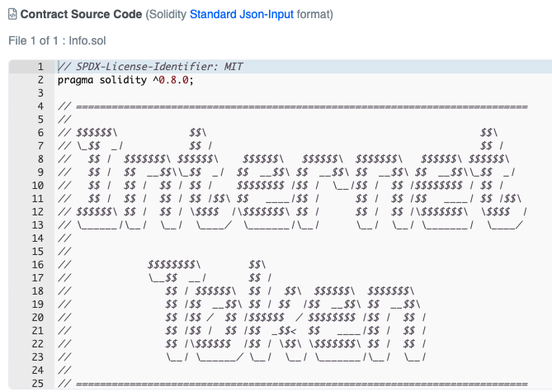
Task: Click the equals-sign divider comment on line 25
Action: [293, 384]
